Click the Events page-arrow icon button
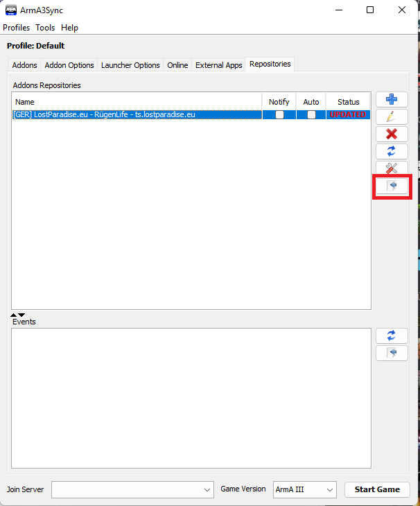The width and height of the screenshot is (420, 506). (x=392, y=353)
